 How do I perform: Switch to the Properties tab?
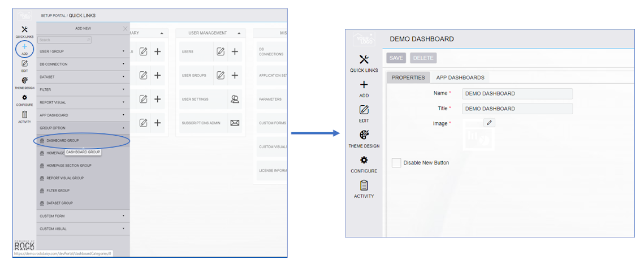[408, 77]
